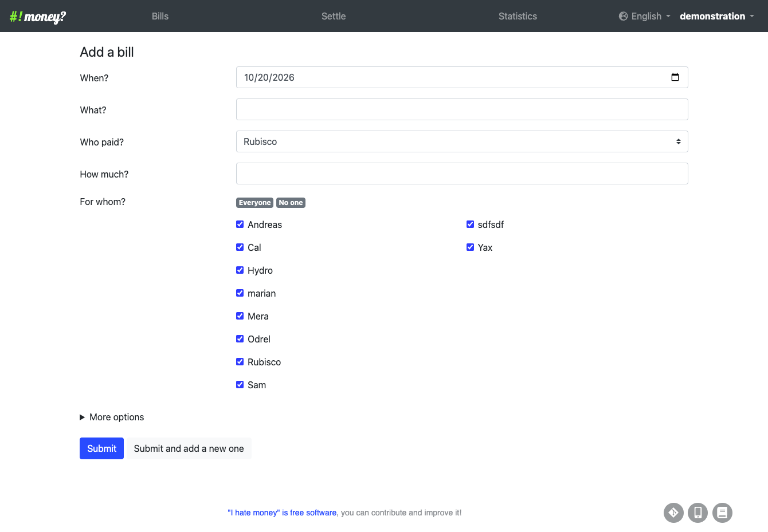This screenshot has width=768, height=532.
Task: Open the demonstration project dropdown
Action: [717, 16]
